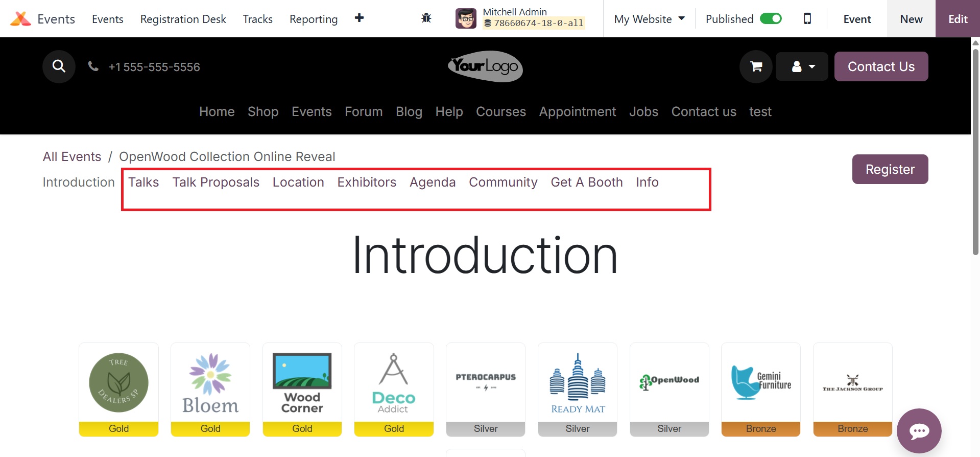Open the Gemini Furniture sponsor card

(x=761, y=390)
